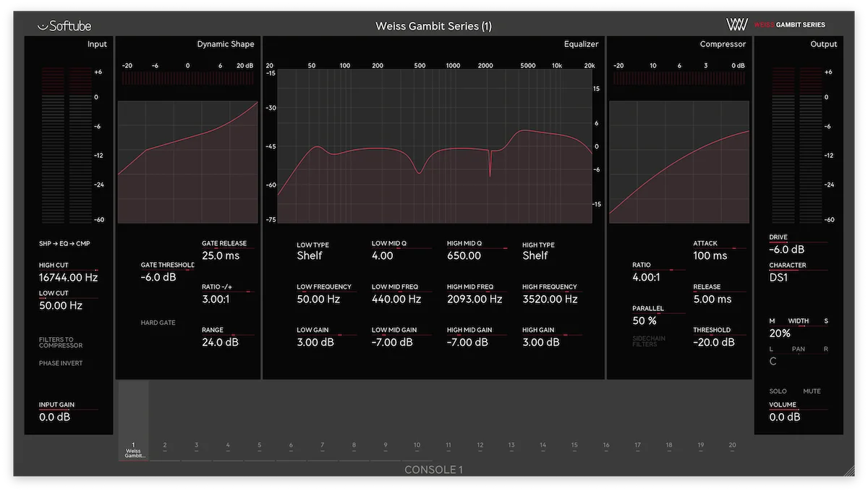Click the Weiss Gambit Series (1) title
868x492 pixels.
(433, 26)
